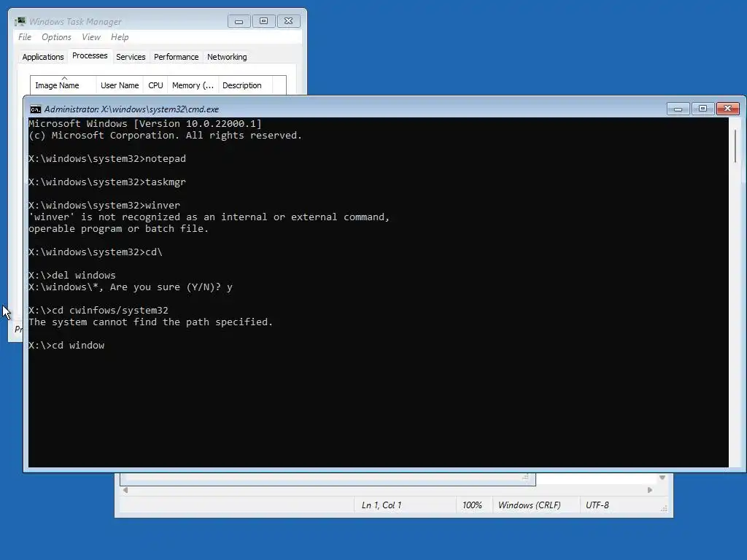
Task: Click the 'cd window' command line
Action: click(x=66, y=345)
